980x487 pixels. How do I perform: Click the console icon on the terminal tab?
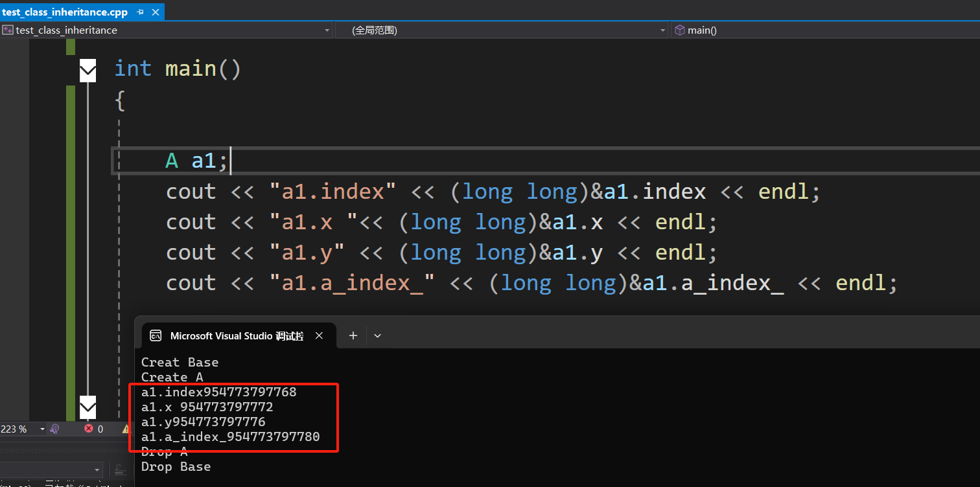point(156,335)
